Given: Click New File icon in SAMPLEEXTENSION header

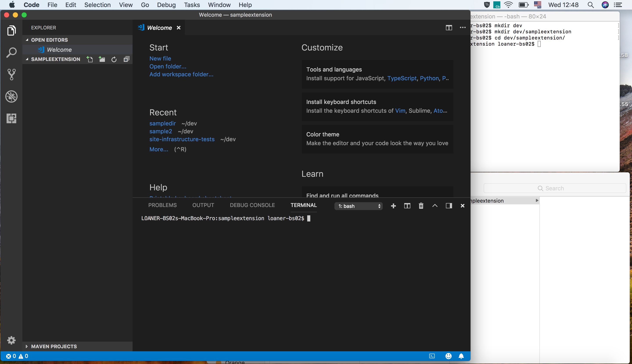Looking at the screenshot, I should pos(90,59).
